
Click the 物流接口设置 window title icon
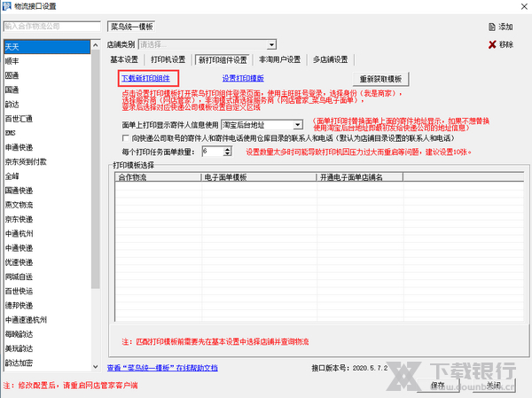point(6,6)
